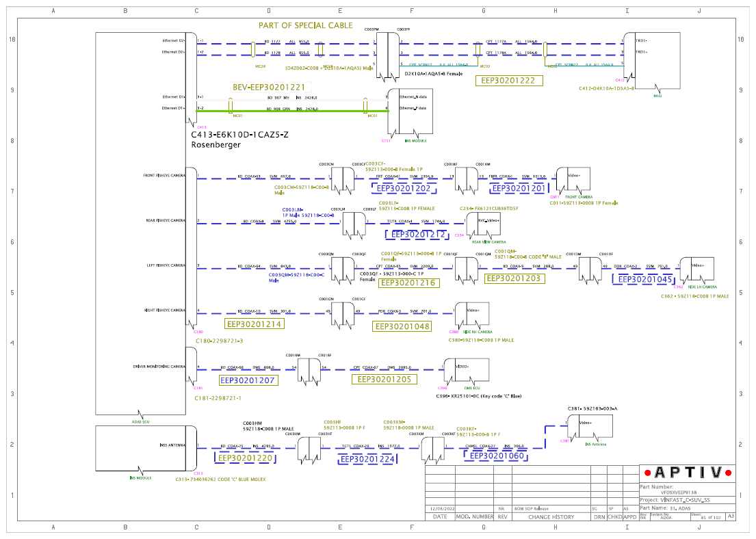The width and height of the screenshot is (756, 539).
Task: Select the 'FRONT FISHEYE CAMERA' pin label
Action: [x=164, y=176]
